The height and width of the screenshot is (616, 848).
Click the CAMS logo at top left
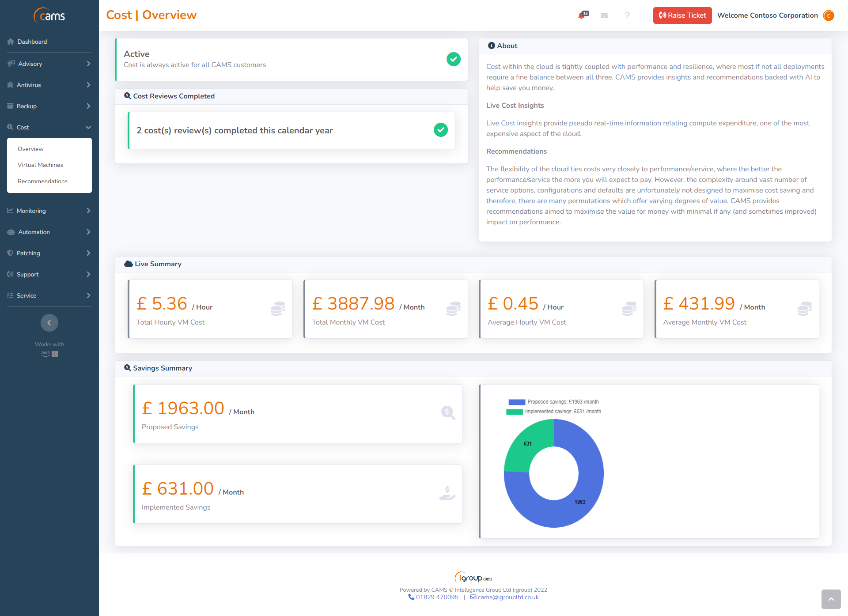pos(49,15)
